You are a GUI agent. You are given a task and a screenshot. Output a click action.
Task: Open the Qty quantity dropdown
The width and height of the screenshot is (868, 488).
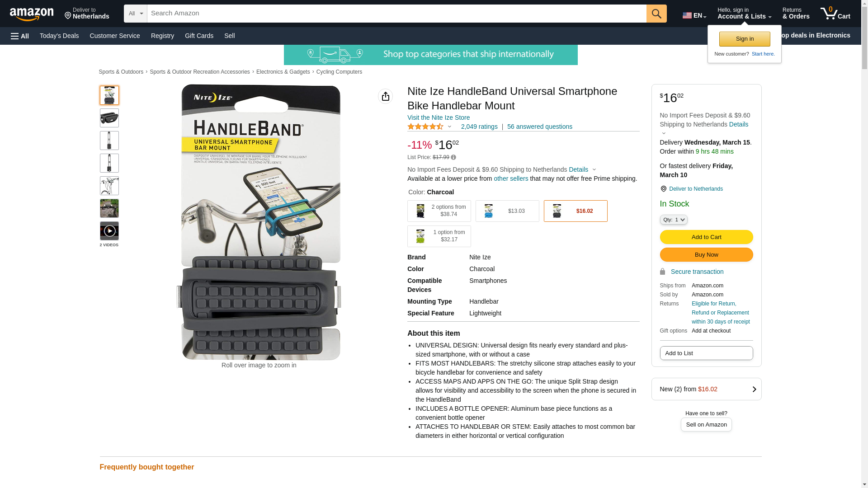(x=673, y=220)
